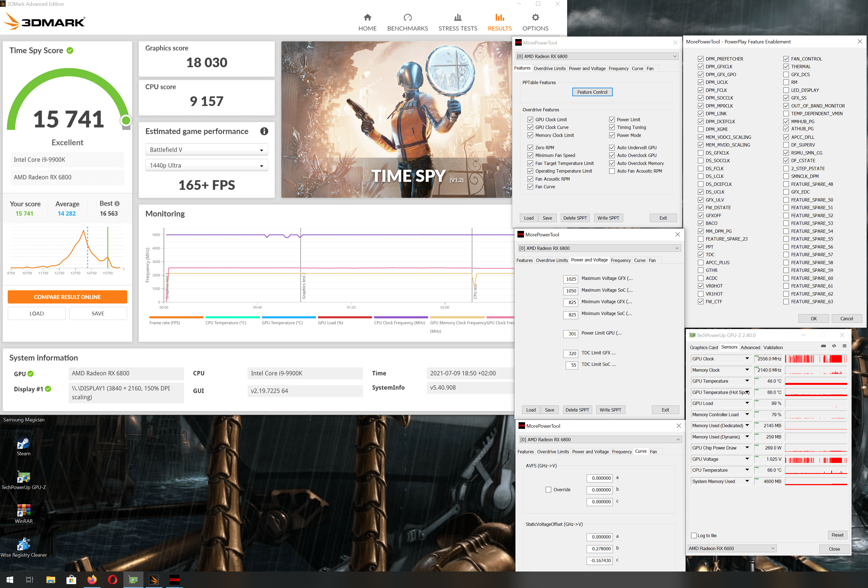This screenshot has height=588, width=868.
Task: Click Compare Result Online button
Action: pos(67,297)
